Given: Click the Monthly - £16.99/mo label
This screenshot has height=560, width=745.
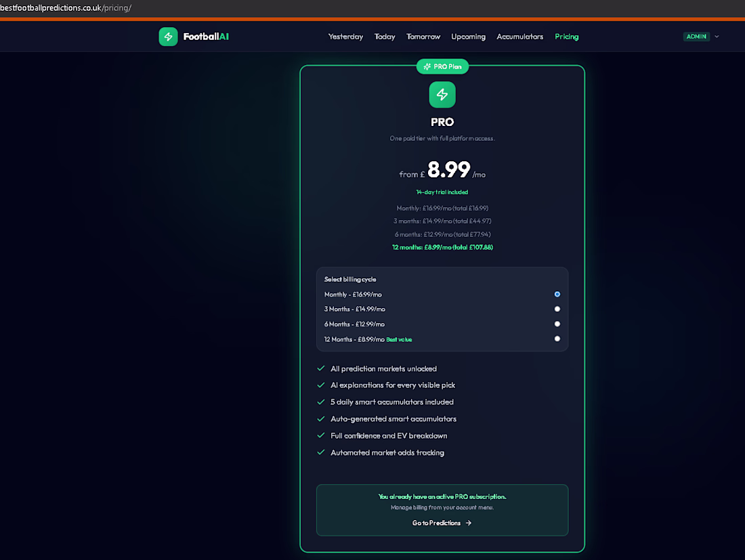Looking at the screenshot, I should pos(353,295).
